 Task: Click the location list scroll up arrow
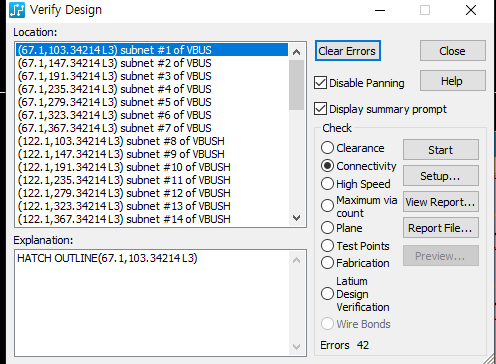[296, 52]
